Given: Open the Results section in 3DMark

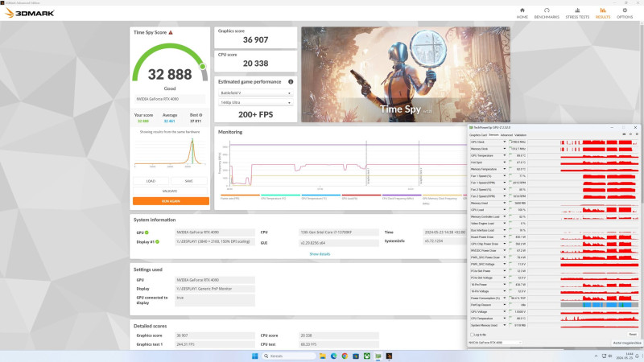Looking at the screenshot, I should (602, 13).
